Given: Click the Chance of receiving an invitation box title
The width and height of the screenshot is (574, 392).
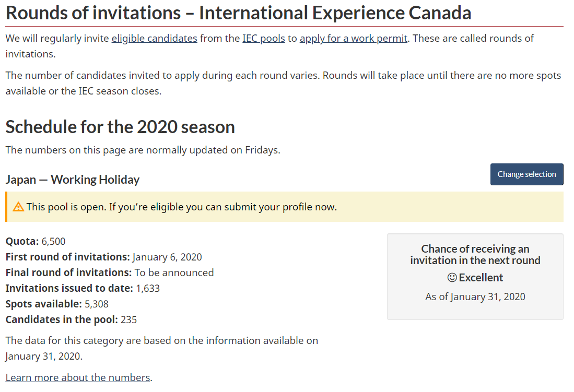Looking at the screenshot, I should [x=475, y=254].
